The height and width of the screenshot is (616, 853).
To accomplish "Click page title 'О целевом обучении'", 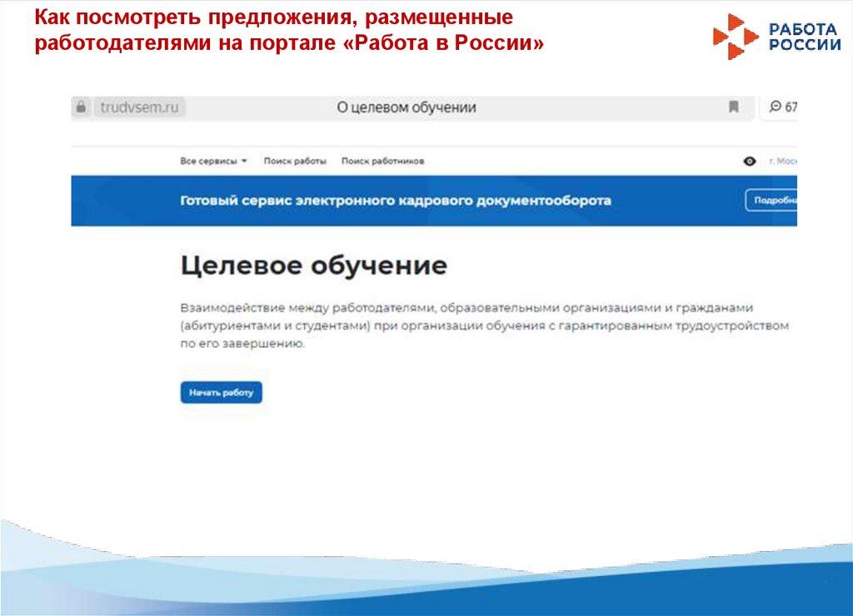I will point(407,107).
